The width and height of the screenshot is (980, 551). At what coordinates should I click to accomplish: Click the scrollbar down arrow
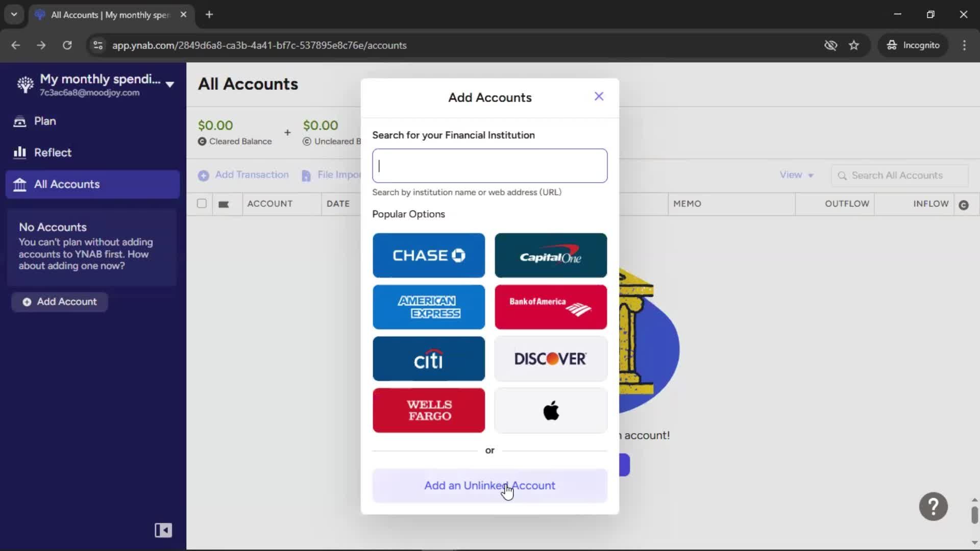pyautogui.click(x=974, y=543)
